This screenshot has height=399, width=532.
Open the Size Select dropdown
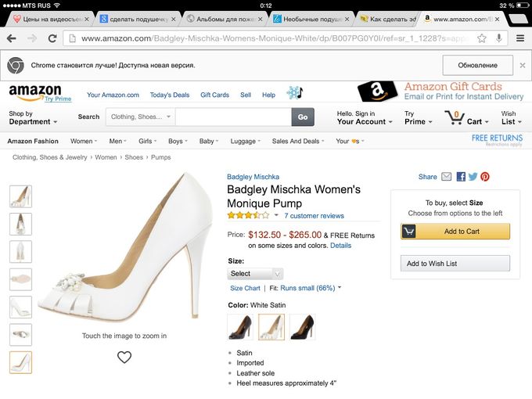tap(255, 274)
